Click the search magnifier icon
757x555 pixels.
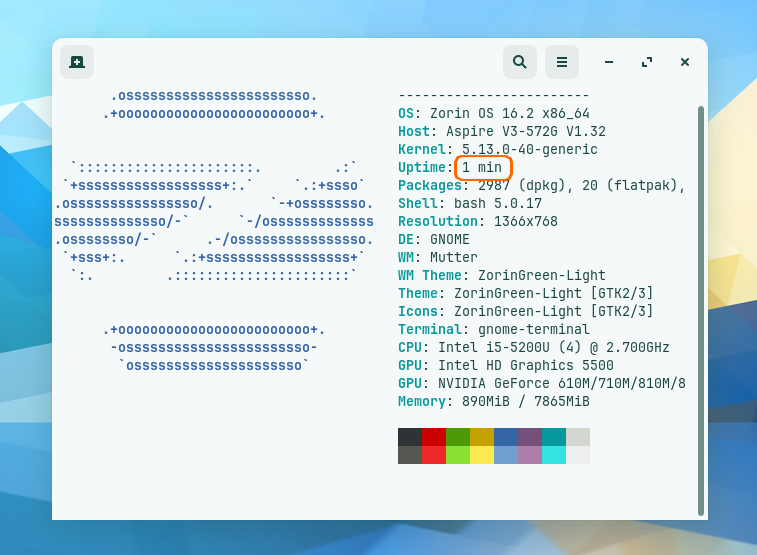tap(519, 62)
